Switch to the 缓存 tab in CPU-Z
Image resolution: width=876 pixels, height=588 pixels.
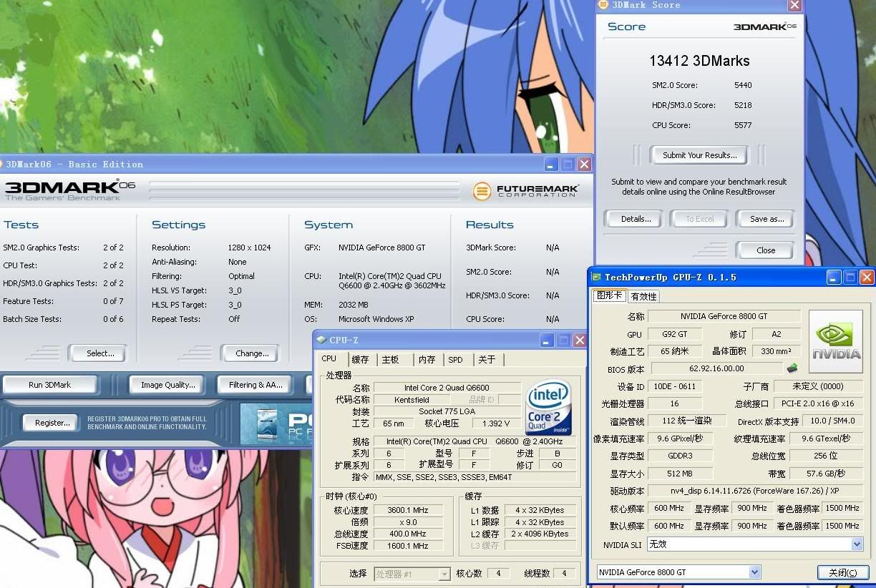click(x=360, y=360)
